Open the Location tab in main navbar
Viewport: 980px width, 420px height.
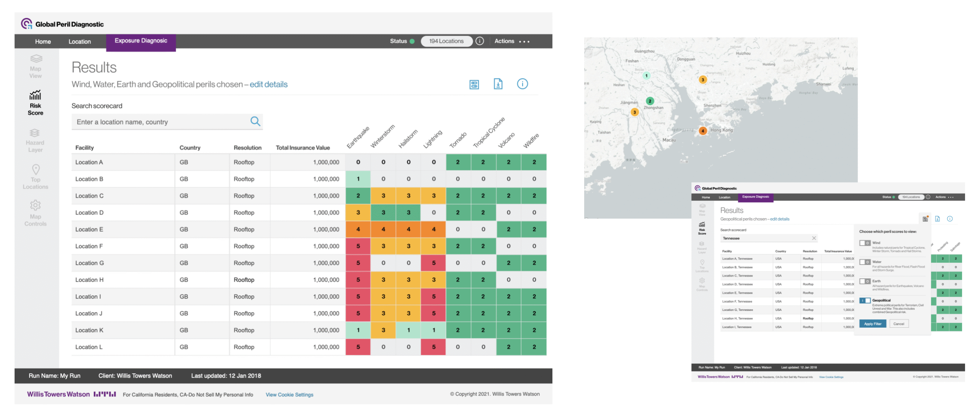tap(80, 41)
